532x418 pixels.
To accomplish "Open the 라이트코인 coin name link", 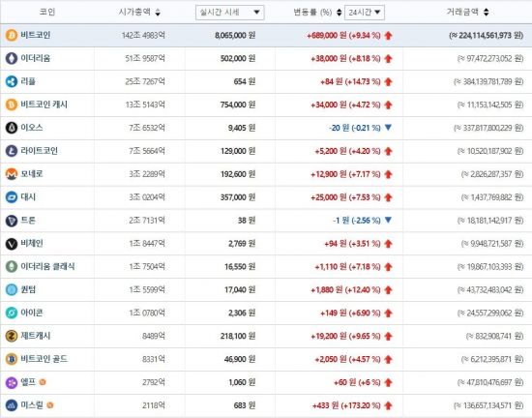I will click(x=40, y=150).
